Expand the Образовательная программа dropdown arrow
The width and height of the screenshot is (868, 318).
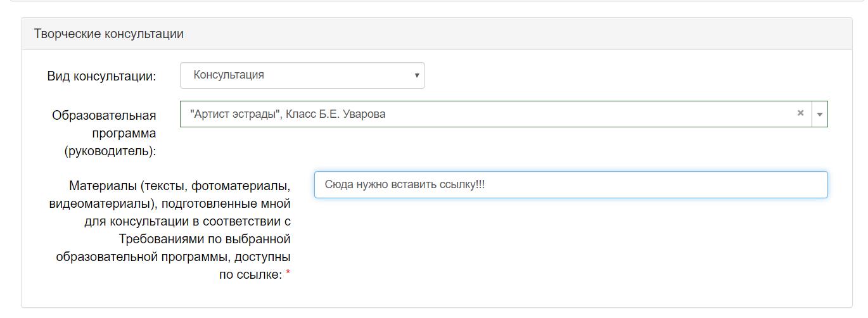point(819,115)
